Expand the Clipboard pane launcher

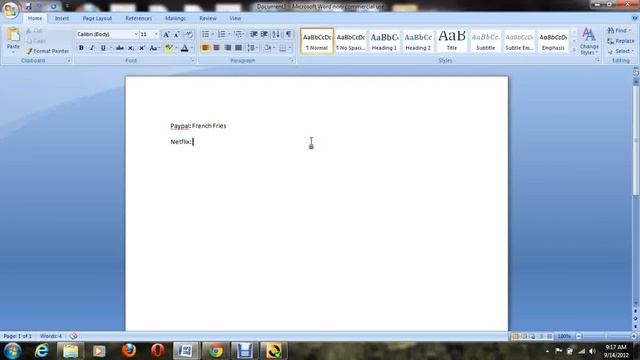coord(69,60)
